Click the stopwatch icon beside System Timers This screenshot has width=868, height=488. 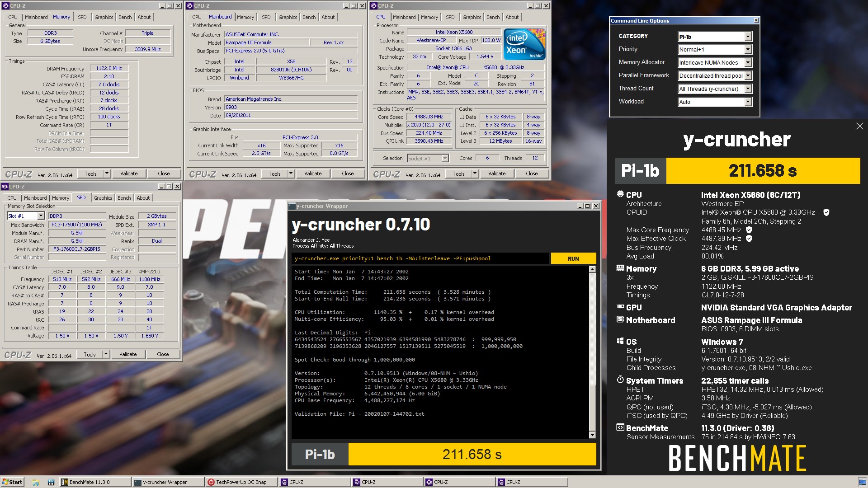(x=620, y=380)
